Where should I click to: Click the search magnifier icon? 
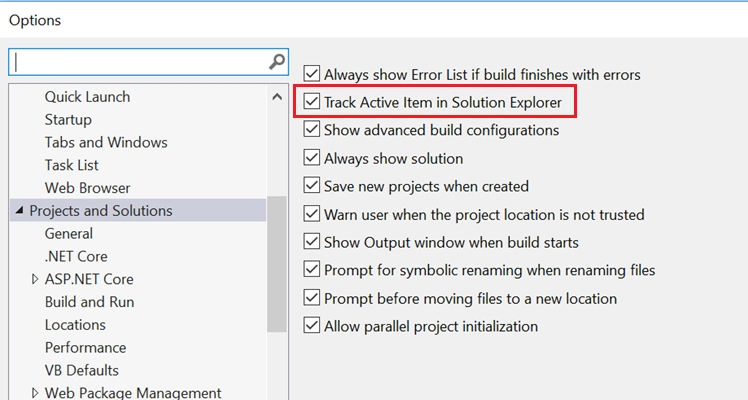277,62
